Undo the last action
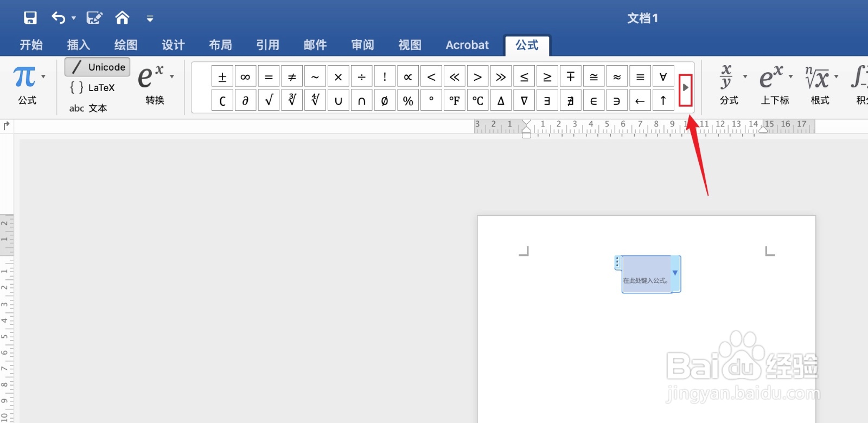868x423 pixels. (x=58, y=18)
